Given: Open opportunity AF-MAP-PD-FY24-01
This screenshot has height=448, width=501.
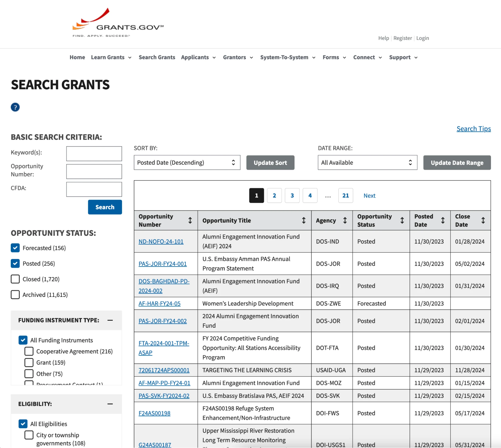Looking at the screenshot, I should coord(164,383).
